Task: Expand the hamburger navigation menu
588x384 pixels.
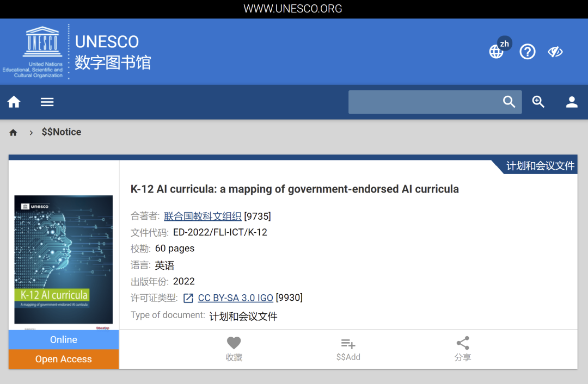Action: point(47,102)
